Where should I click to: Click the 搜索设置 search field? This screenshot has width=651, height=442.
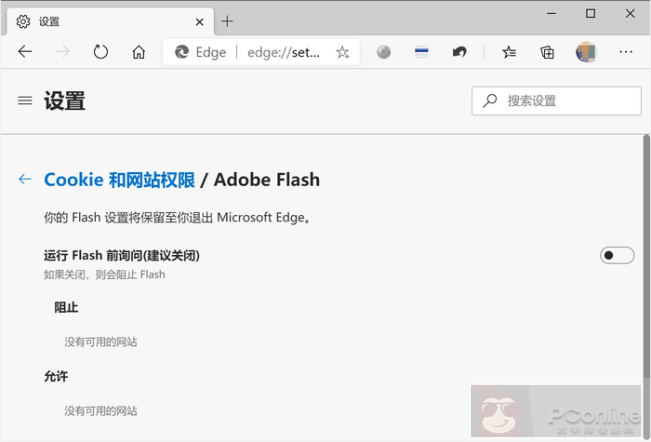(556, 101)
